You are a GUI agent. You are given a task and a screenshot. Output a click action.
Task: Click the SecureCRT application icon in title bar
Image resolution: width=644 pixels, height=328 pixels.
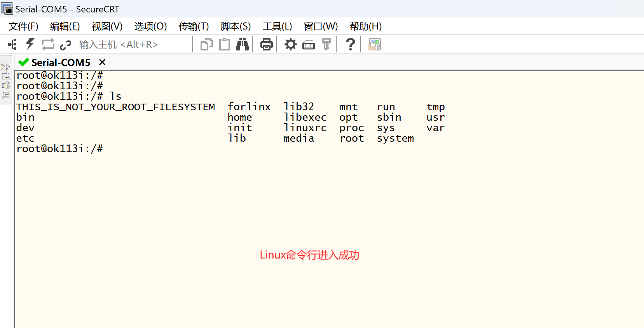7,9
